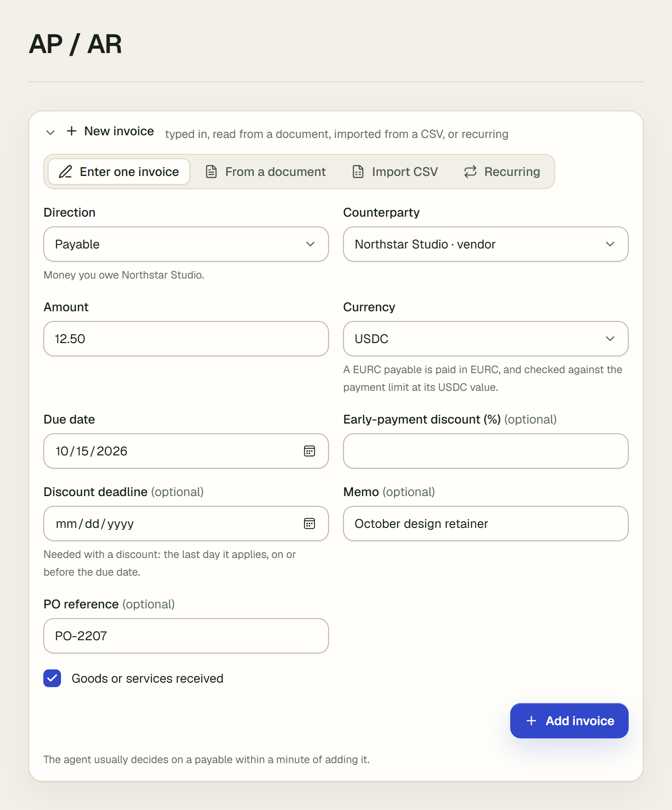Click the note about agent deciding on payable
Viewport: 672px width, 810px height.
coord(206,760)
